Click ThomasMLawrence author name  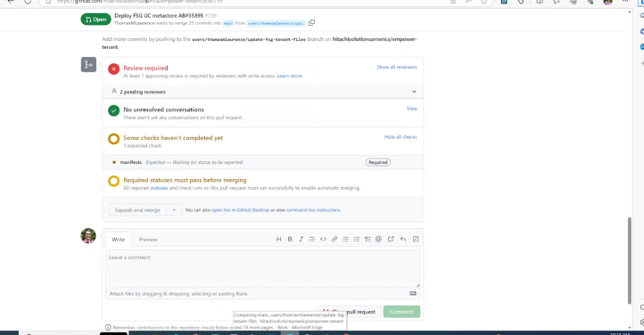135,23
